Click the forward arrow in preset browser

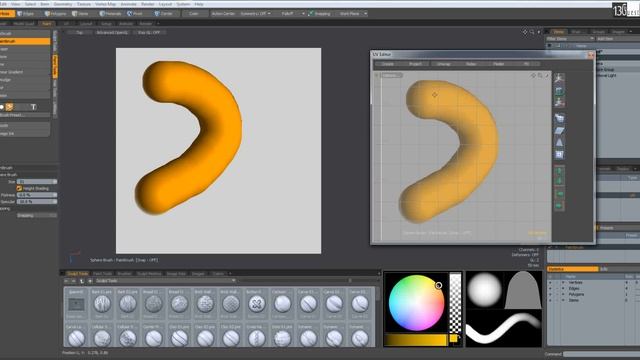tap(74, 281)
